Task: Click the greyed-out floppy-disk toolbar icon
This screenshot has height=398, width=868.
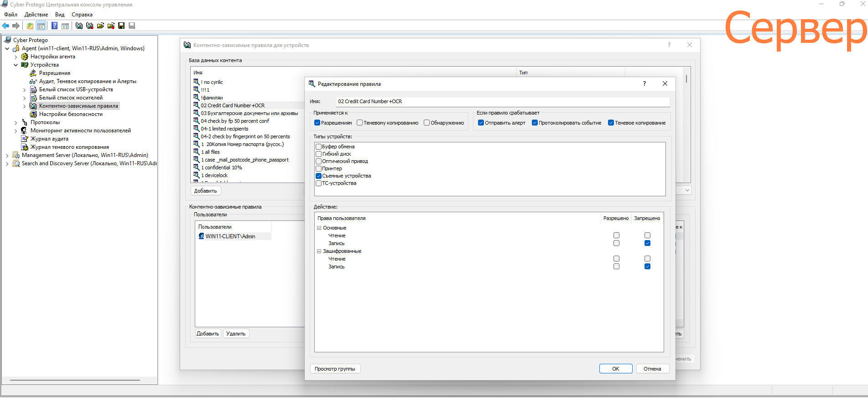Action: coord(132,26)
